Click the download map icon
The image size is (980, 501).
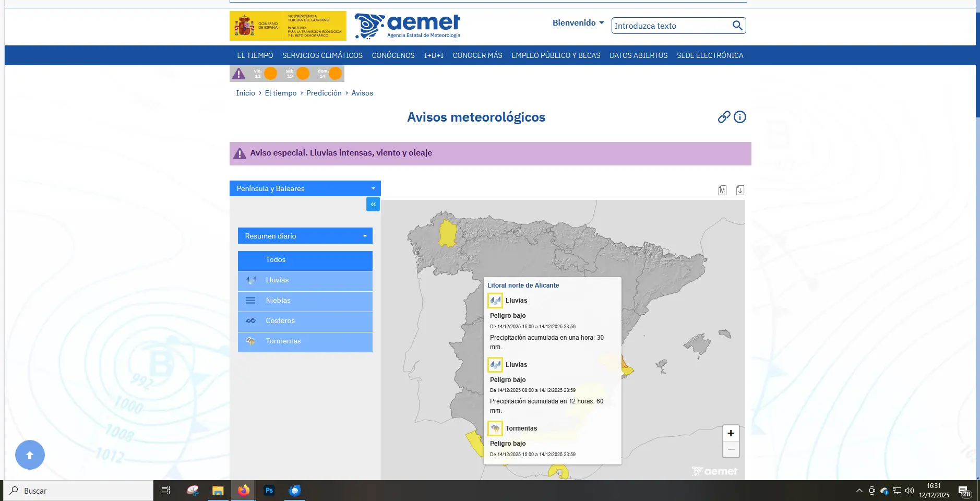[x=740, y=190]
